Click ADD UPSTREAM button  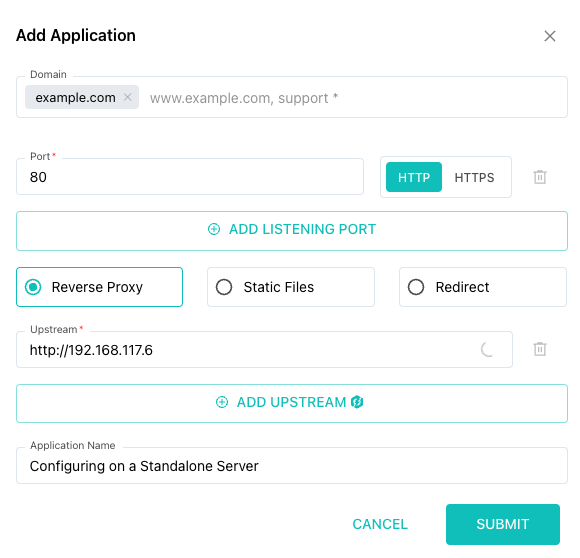292,403
